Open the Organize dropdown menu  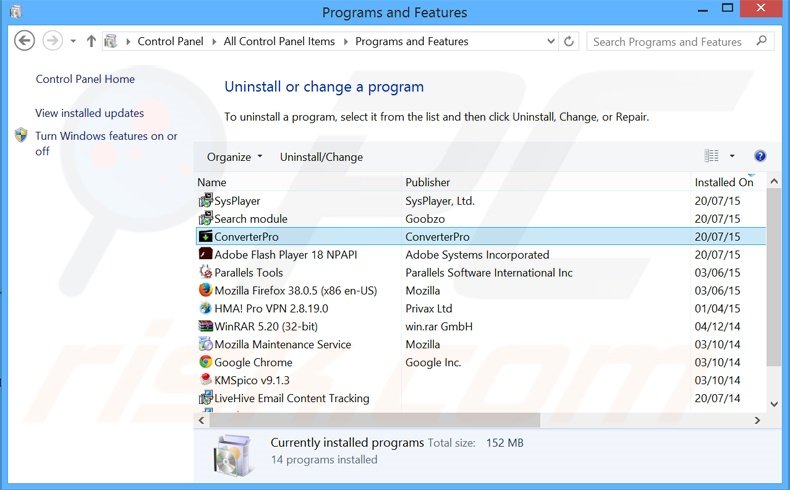coord(235,157)
